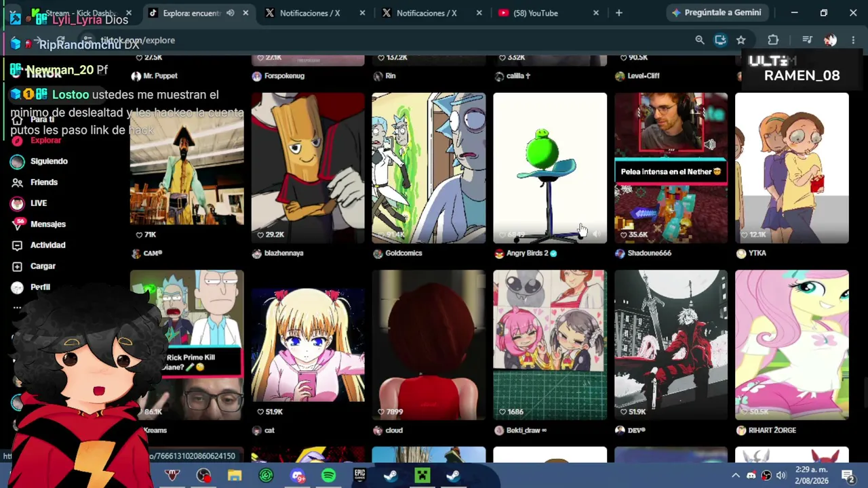Click the Chrome zoom magnifier icon
The height and width of the screenshot is (488, 868).
pos(700,40)
